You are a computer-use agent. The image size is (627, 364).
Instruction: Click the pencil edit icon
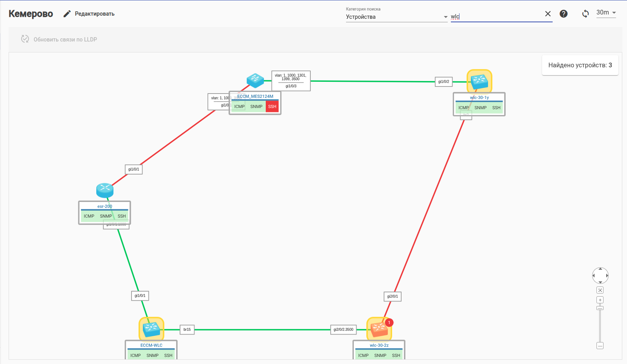click(67, 14)
